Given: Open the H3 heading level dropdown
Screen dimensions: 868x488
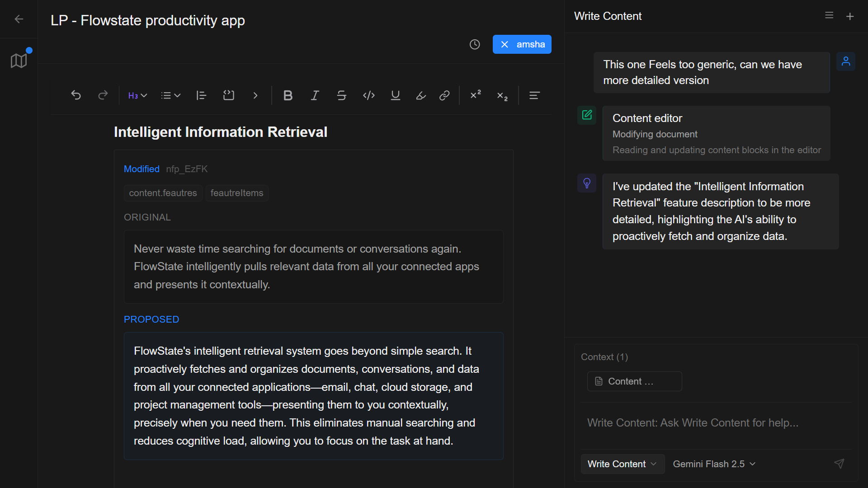Looking at the screenshot, I should (x=137, y=95).
